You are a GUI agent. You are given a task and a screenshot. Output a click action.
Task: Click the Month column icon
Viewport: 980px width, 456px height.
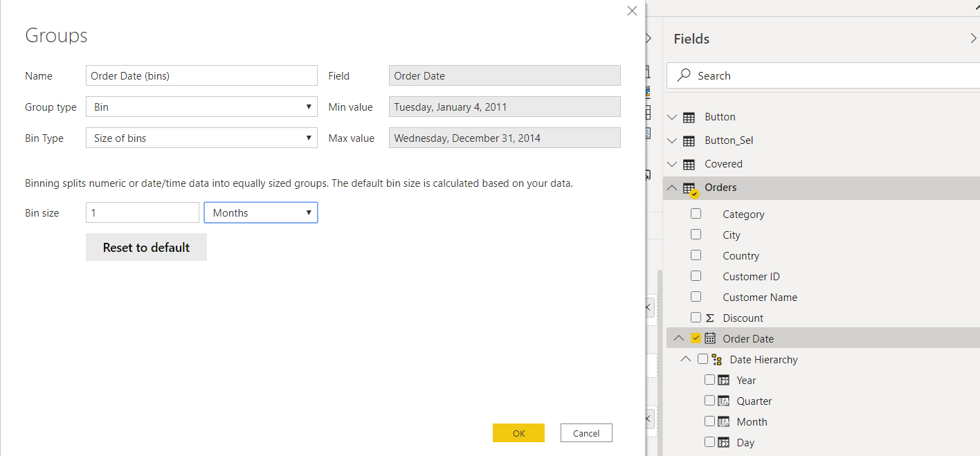pos(723,421)
